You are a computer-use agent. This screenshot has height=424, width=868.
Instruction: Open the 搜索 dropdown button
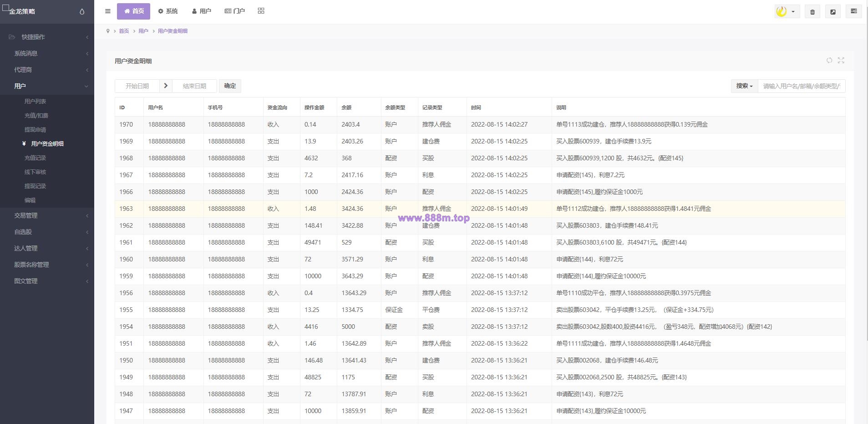coord(744,86)
